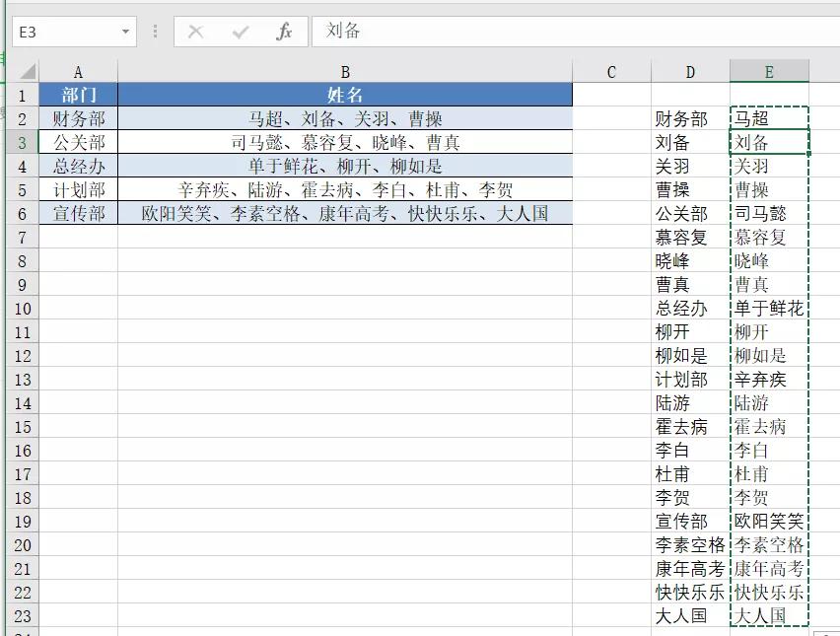Image resolution: width=840 pixels, height=636 pixels.
Task: Select the 姓名 header cell
Action: pos(345,93)
